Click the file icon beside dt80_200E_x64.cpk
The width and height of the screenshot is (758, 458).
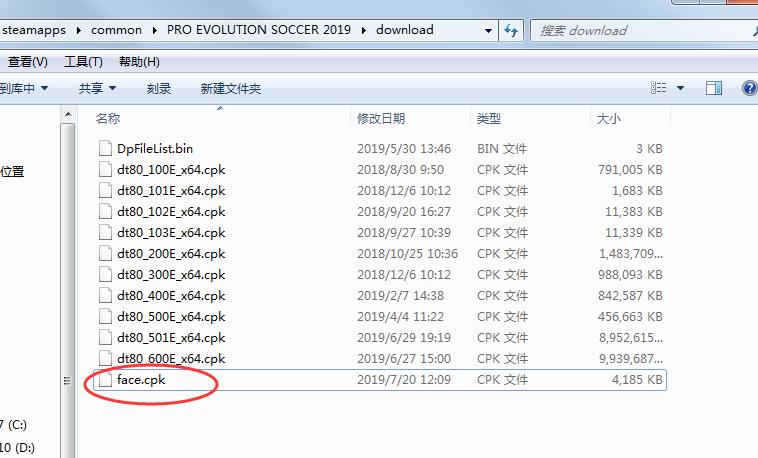tap(105, 253)
